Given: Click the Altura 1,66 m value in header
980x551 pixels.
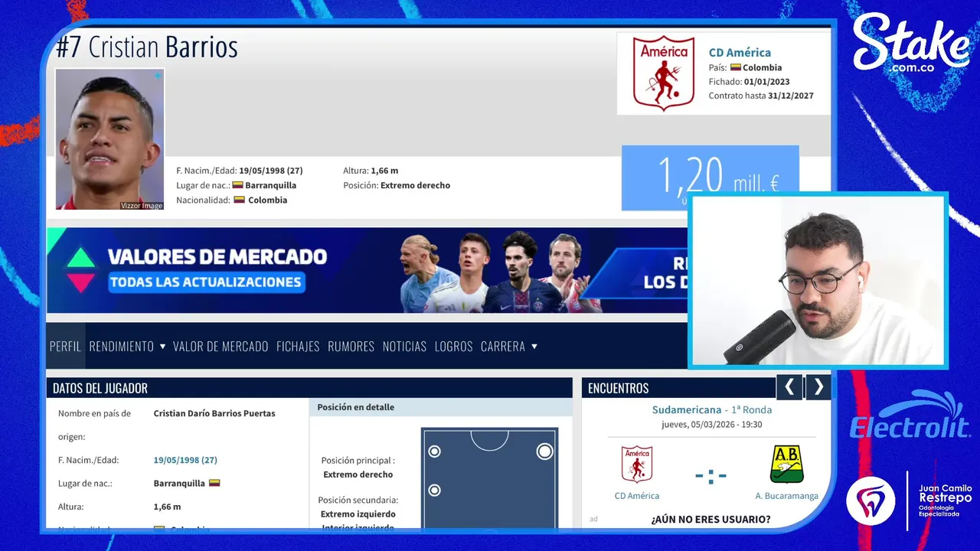Looking at the screenshot, I should [384, 171].
